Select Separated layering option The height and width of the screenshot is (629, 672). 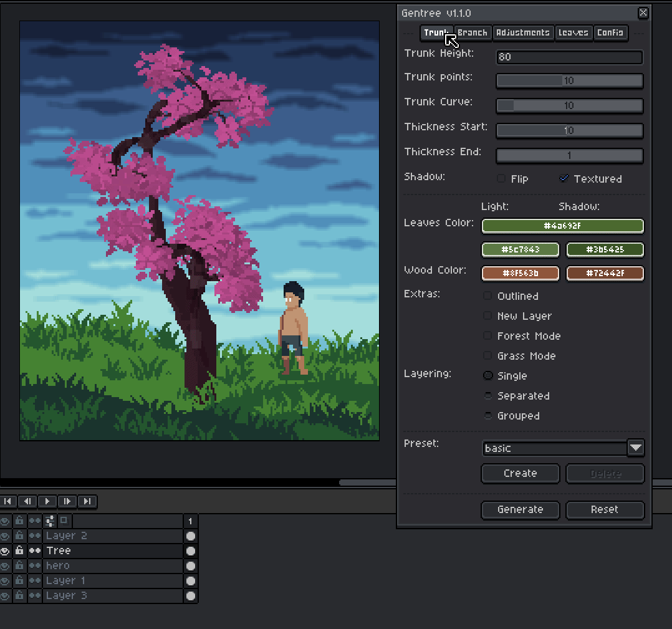(x=487, y=396)
